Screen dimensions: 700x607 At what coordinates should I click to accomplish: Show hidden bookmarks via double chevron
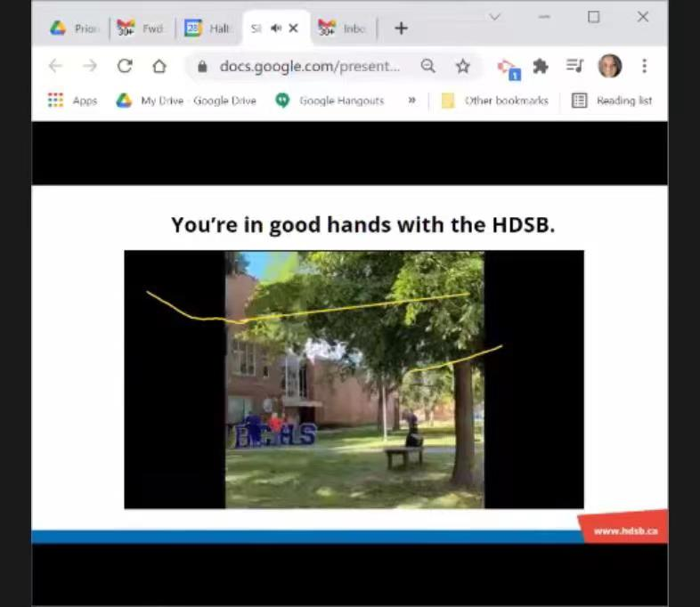coord(411,101)
